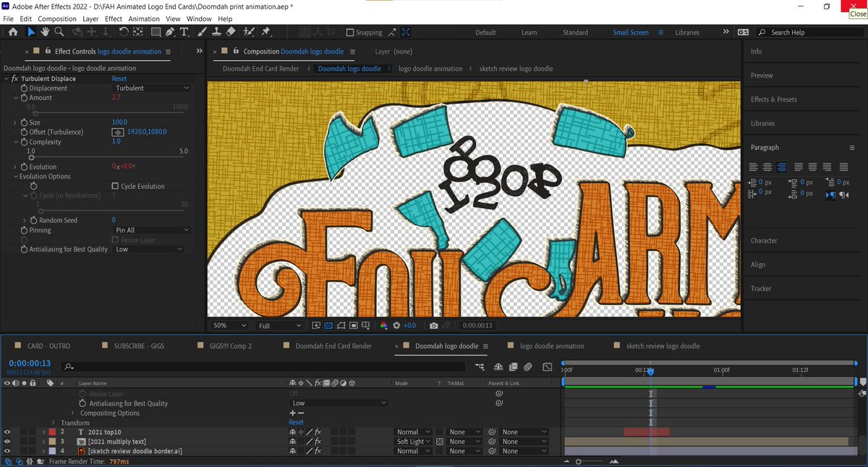Toggle the center text alignment button
This screenshot has width=868, height=467.
point(768,167)
